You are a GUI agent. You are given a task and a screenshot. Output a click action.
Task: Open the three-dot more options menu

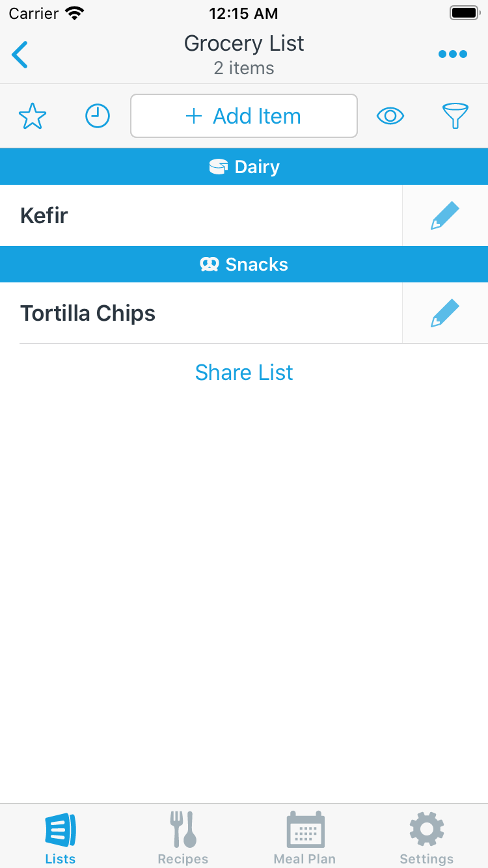tap(453, 55)
